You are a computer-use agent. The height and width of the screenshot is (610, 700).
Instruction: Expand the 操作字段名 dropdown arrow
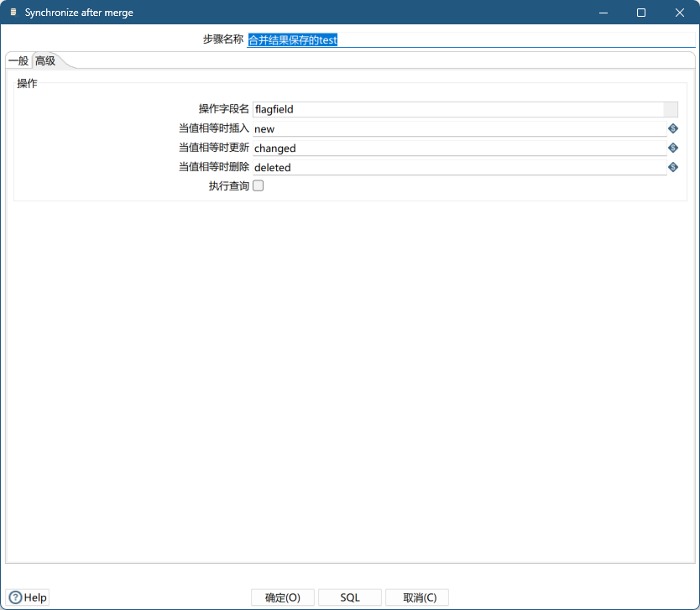tap(671, 109)
